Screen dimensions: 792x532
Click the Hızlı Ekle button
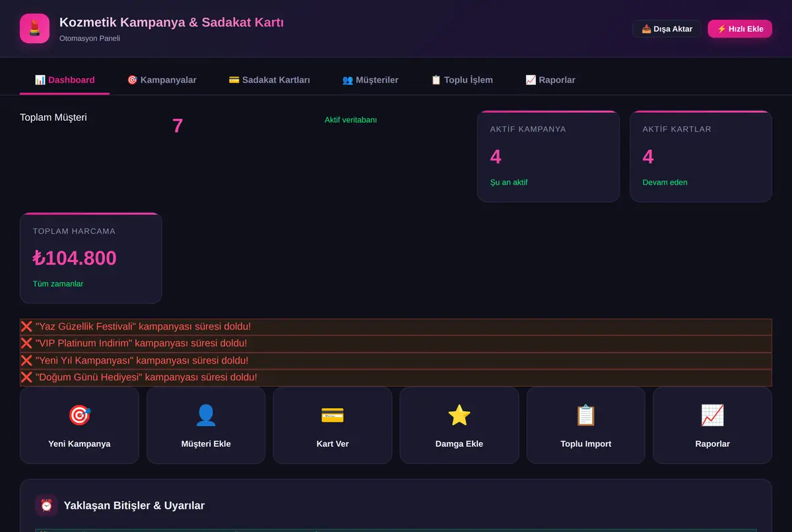point(740,29)
